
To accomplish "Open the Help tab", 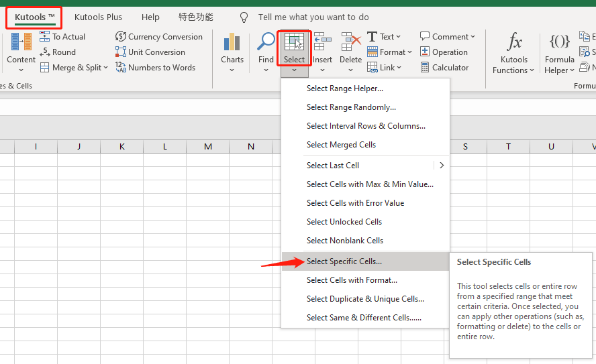I will click(150, 17).
